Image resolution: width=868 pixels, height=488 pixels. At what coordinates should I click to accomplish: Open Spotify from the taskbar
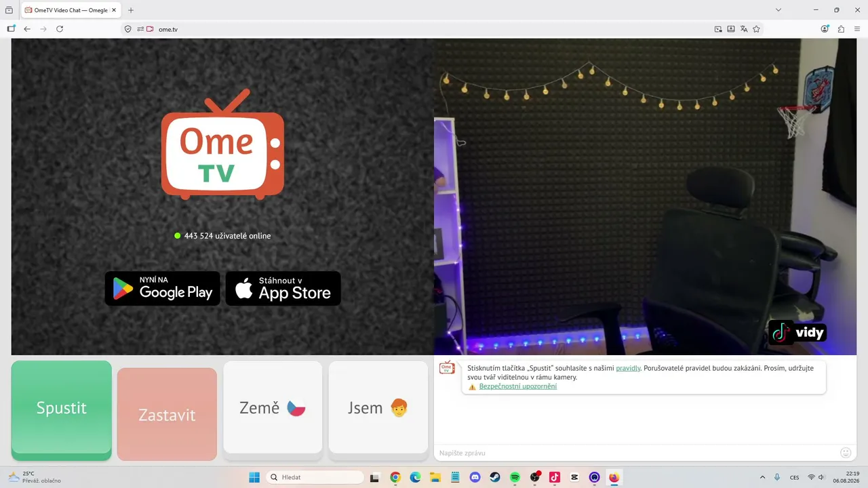pyautogui.click(x=515, y=477)
